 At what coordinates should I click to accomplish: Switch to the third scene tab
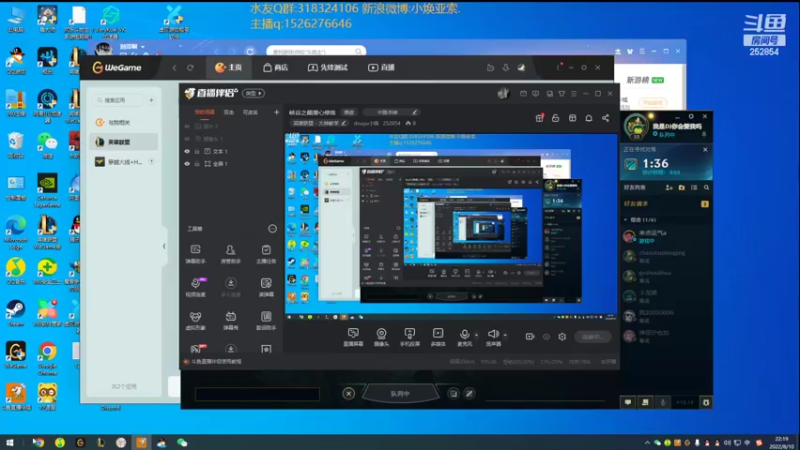250,112
